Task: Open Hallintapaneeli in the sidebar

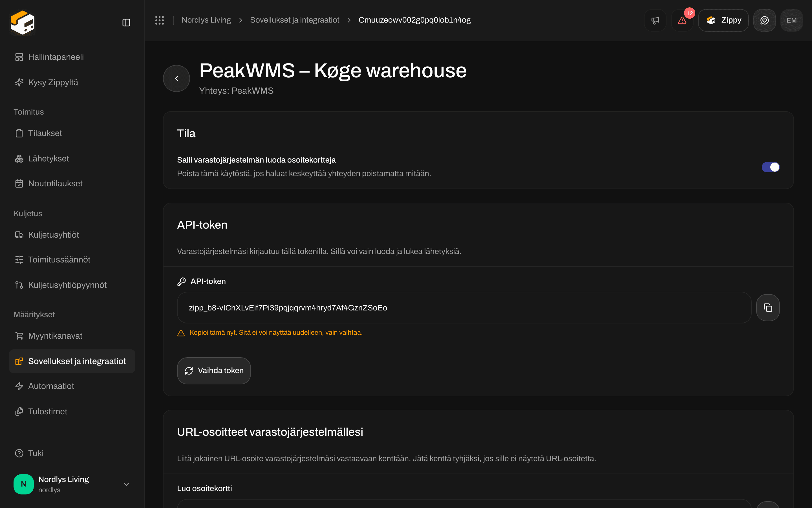Action: (x=72, y=57)
